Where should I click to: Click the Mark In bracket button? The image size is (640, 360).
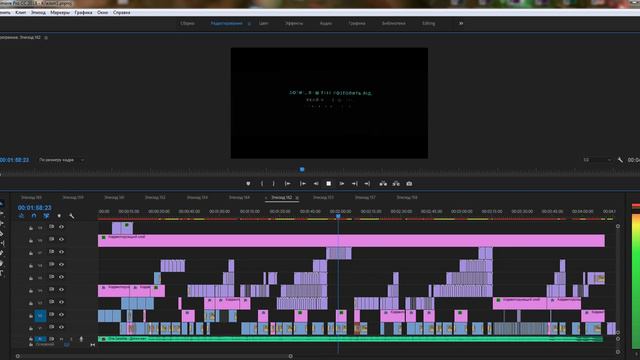coord(262,184)
